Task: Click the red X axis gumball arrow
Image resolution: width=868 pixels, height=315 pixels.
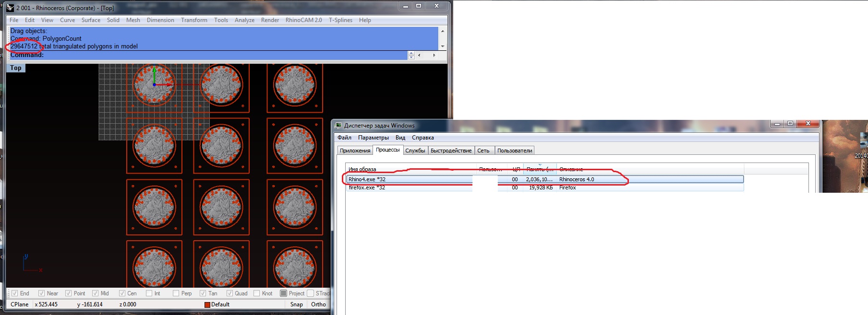Action: point(170,85)
